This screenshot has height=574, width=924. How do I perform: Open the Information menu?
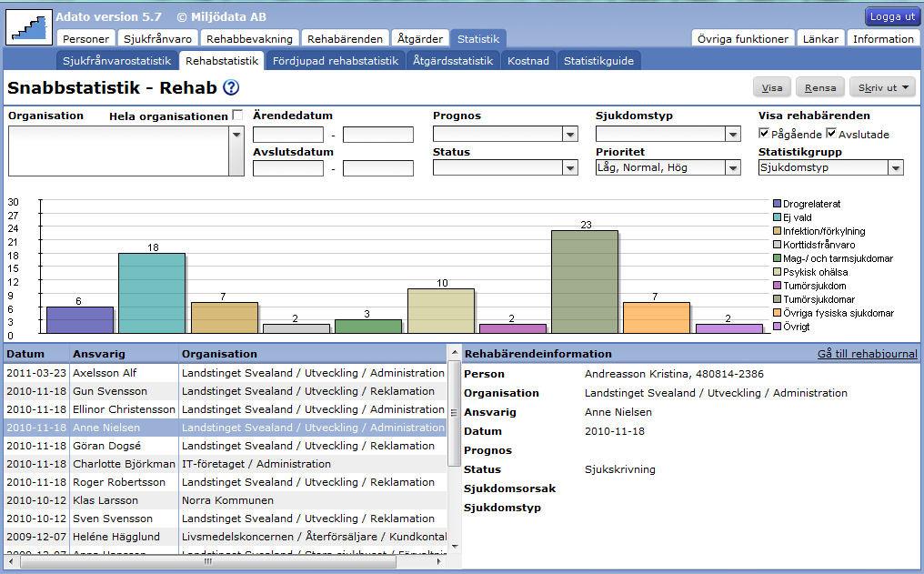[x=883, y=39]
